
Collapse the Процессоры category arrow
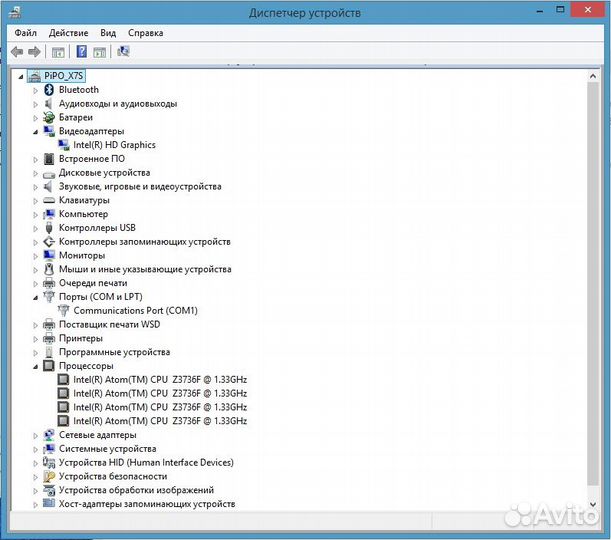[x=35, y=367]
